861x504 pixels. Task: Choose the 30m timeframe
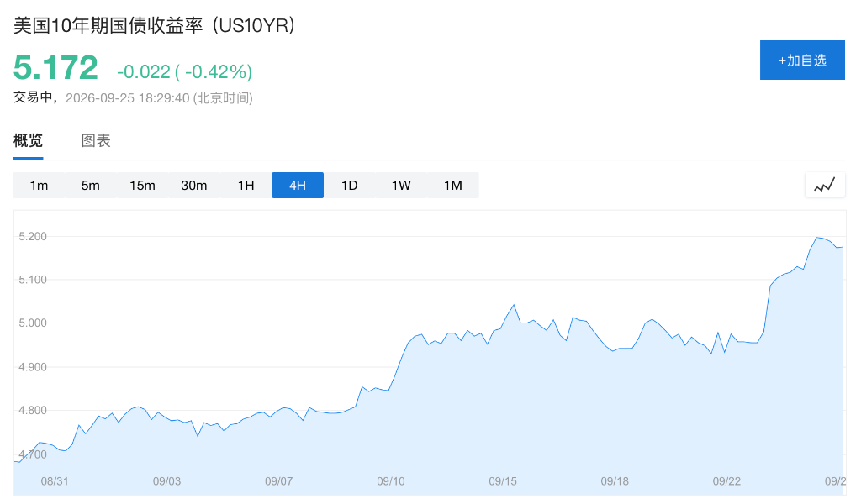pyautogui.click(x=194, y=186)
